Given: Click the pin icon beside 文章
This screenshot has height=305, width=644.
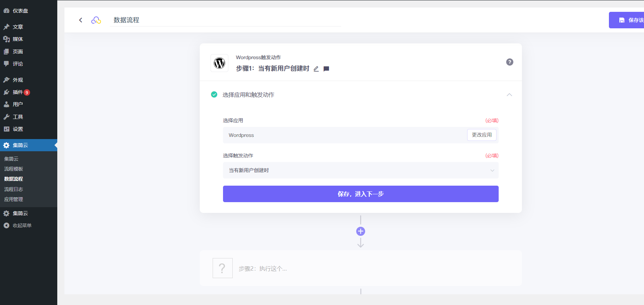Looking at the screenshot, I should 6,27.
